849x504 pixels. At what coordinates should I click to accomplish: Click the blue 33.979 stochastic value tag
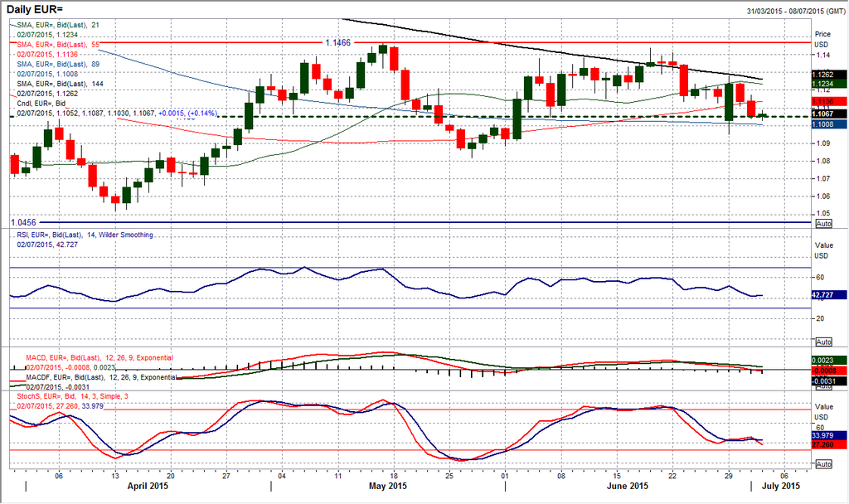click(x=829, y=435)
